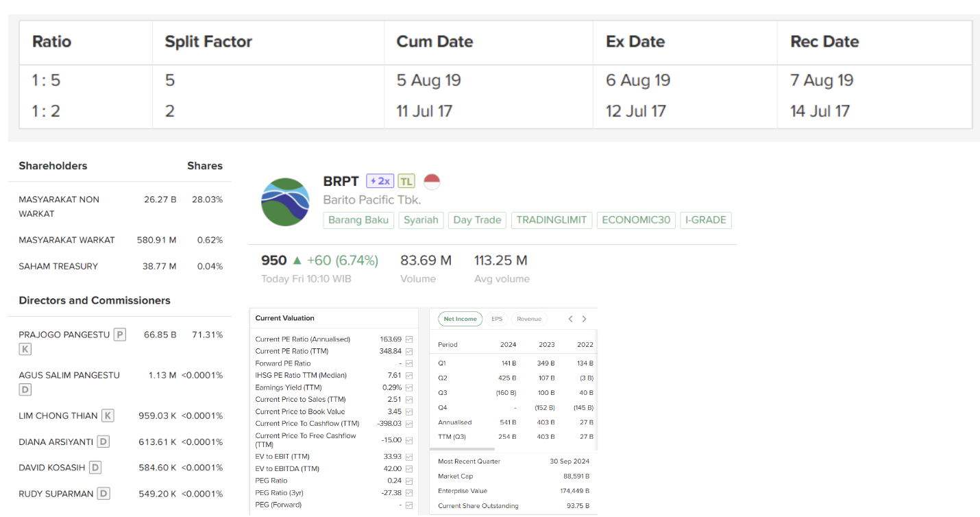
Task: Switch to the Revenue tab
Action: [x=529, y=319]
